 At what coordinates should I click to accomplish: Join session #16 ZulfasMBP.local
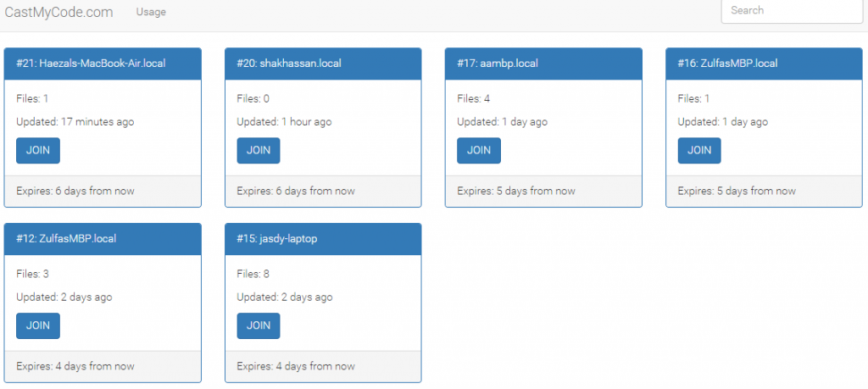699,150
